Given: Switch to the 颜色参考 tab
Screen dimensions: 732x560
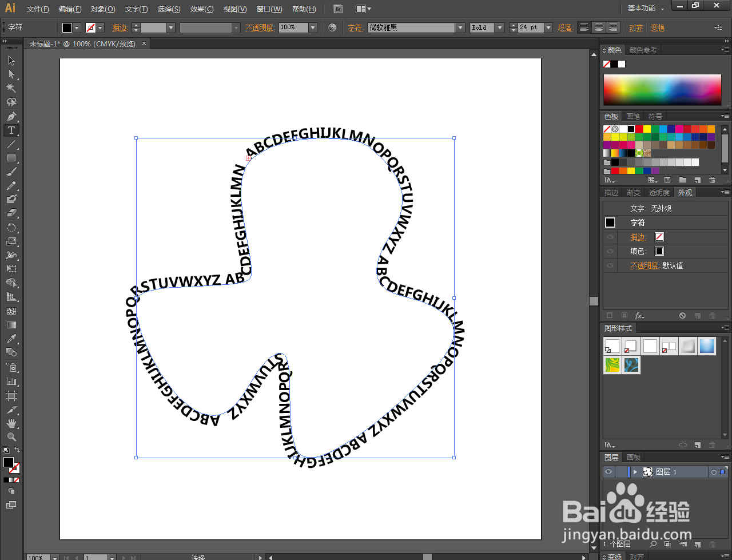Looking at the screenshot, I should pos(643,50).
